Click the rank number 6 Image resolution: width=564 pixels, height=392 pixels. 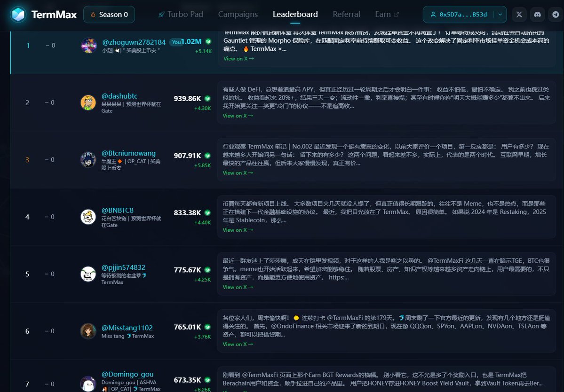coord(27,331)
